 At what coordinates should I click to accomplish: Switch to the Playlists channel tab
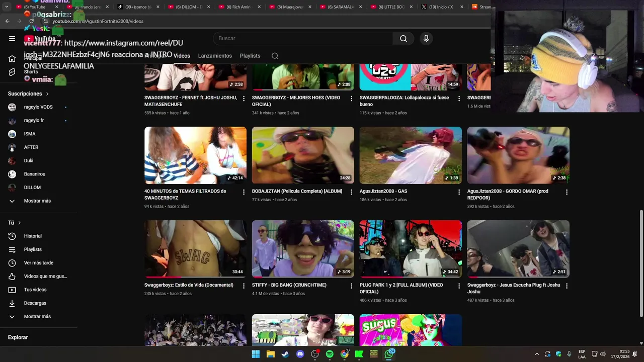[x=250, y=56]
